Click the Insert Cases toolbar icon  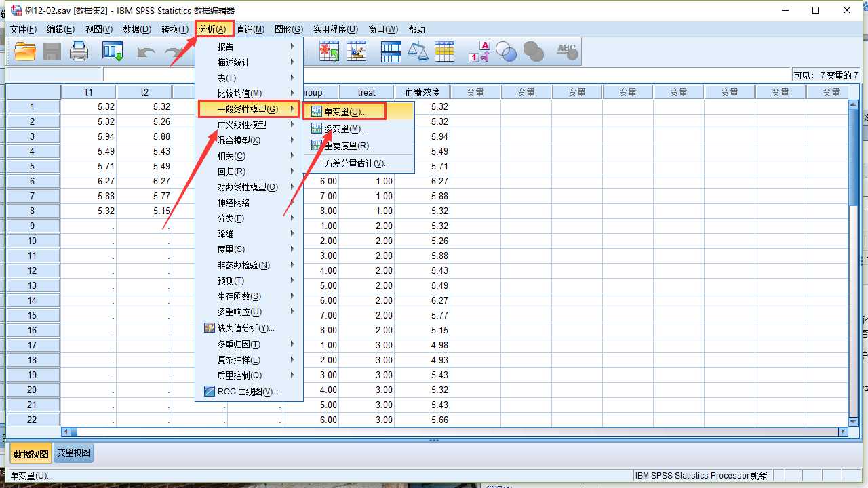pos(330,52)
